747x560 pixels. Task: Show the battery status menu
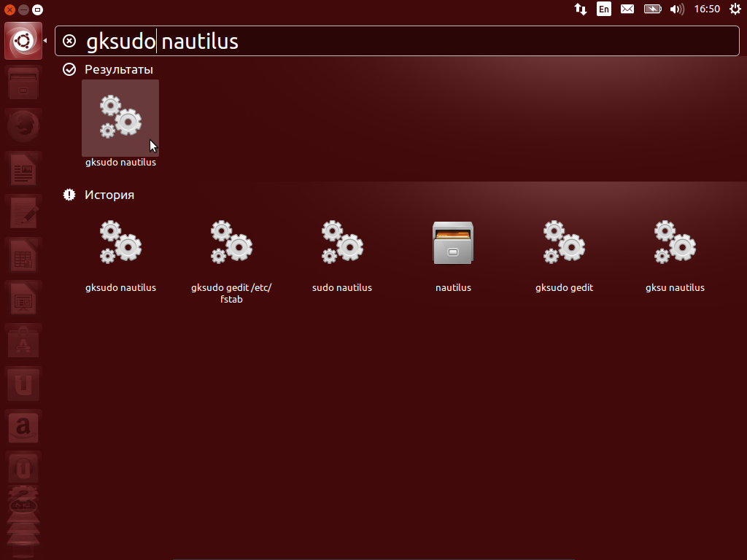click(x=651, y=9)
